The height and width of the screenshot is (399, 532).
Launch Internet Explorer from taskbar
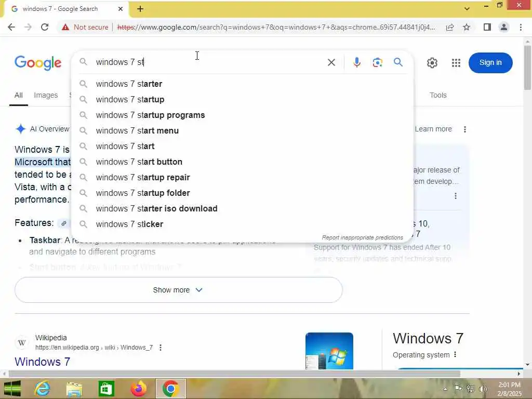pyautogui.click(x=42, y=389)
